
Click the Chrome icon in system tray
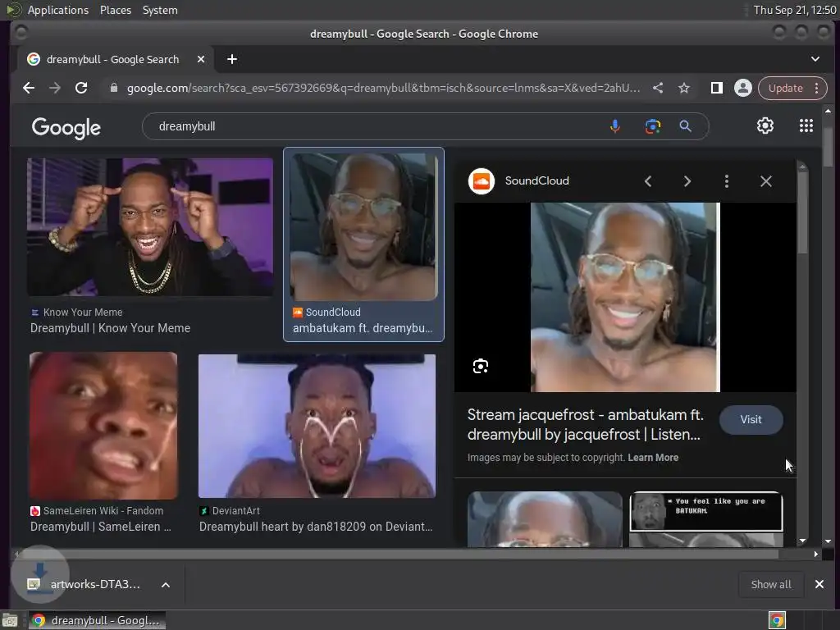777,620
